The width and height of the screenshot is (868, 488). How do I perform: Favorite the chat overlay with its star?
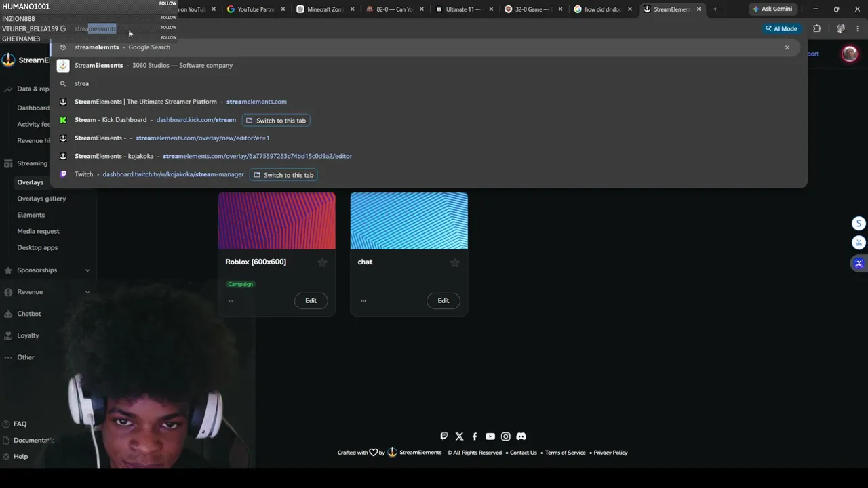coord(455,262)
